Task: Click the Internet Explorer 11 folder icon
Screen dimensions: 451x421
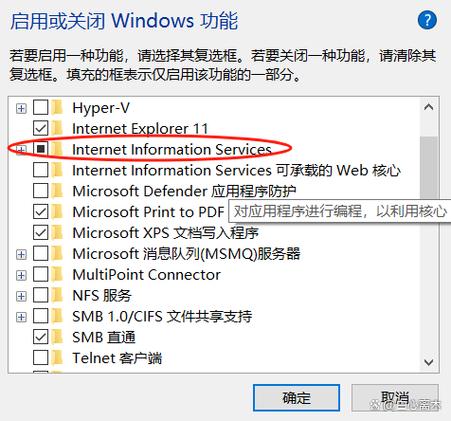Action: 58,128
